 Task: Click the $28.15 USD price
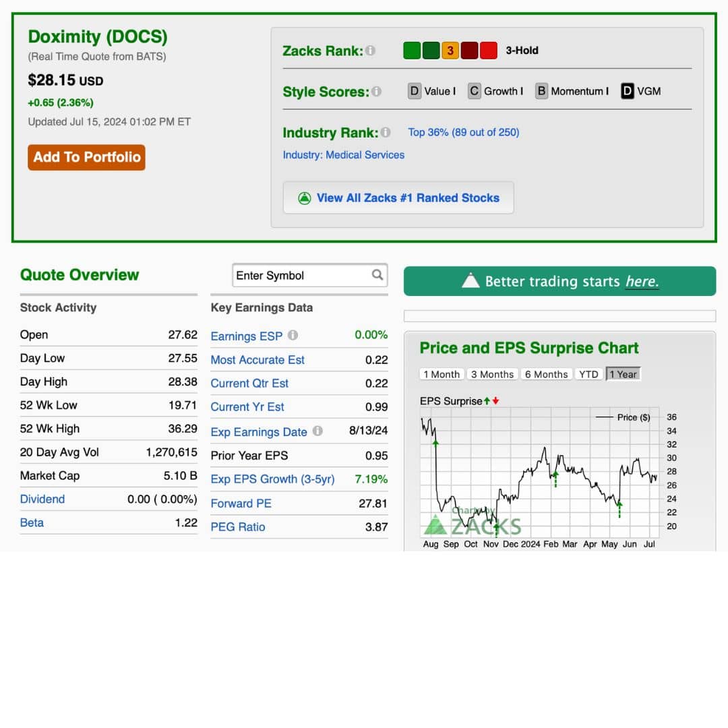pyautogui.click(x=65, y=80)
